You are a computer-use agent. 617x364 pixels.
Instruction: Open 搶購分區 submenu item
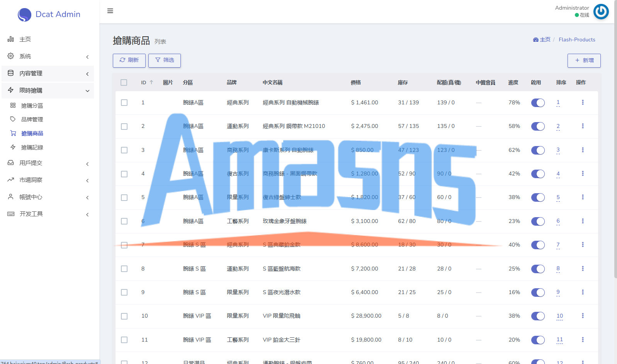click(x=48, y=105)
